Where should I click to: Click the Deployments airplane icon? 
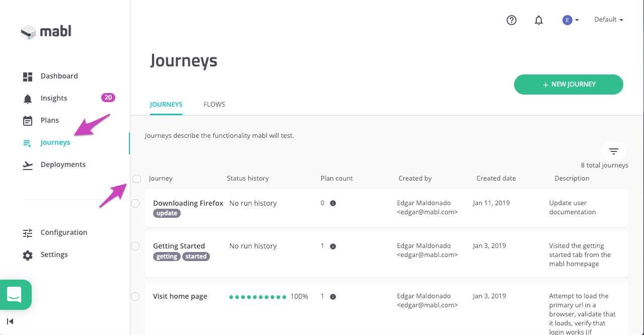tap(28, 165)
